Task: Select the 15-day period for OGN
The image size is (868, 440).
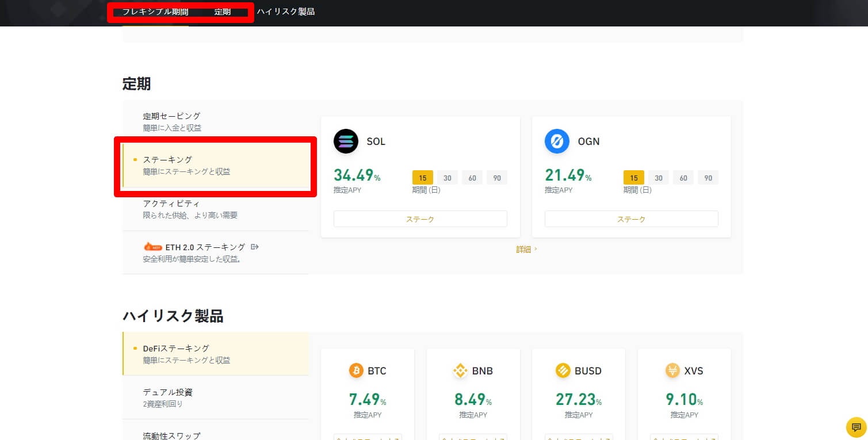Action: [633, 178]
